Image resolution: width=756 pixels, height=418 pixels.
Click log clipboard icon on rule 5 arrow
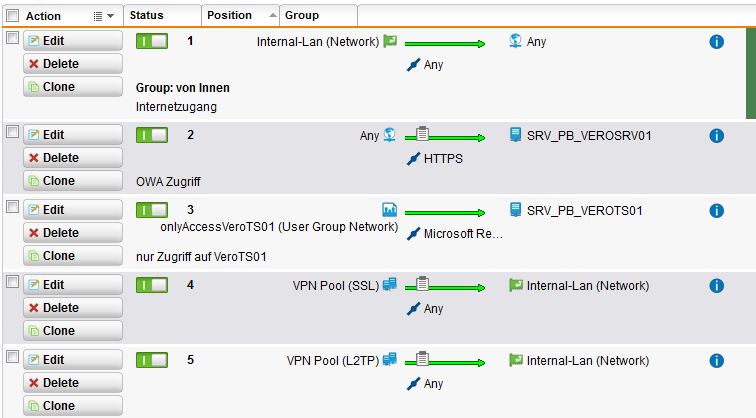tap(422, 359)
